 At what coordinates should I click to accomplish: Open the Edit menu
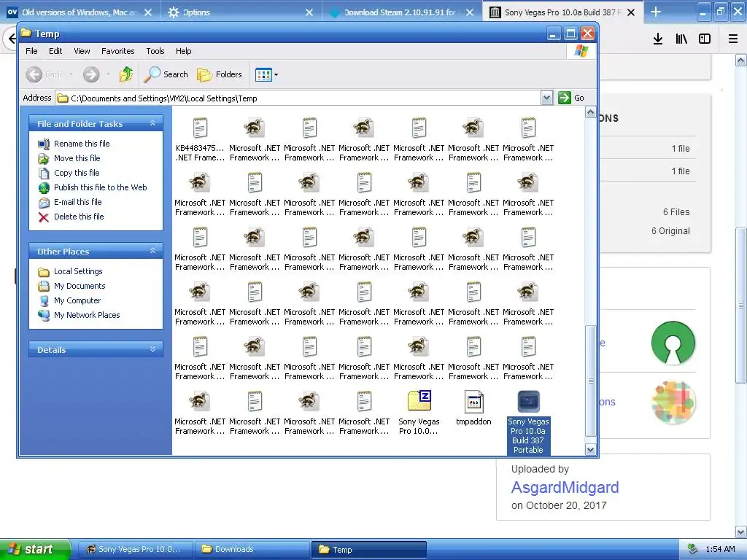point(55,51)
